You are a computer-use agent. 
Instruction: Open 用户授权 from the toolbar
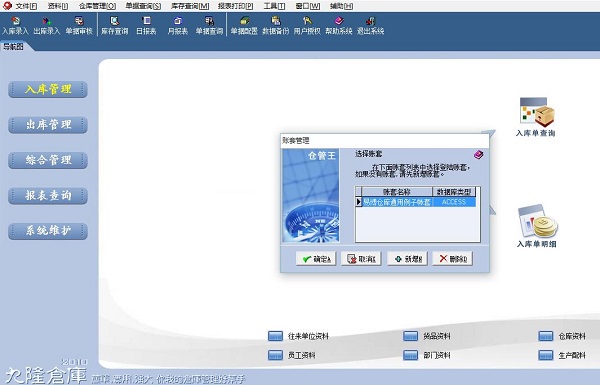(307, 25)
